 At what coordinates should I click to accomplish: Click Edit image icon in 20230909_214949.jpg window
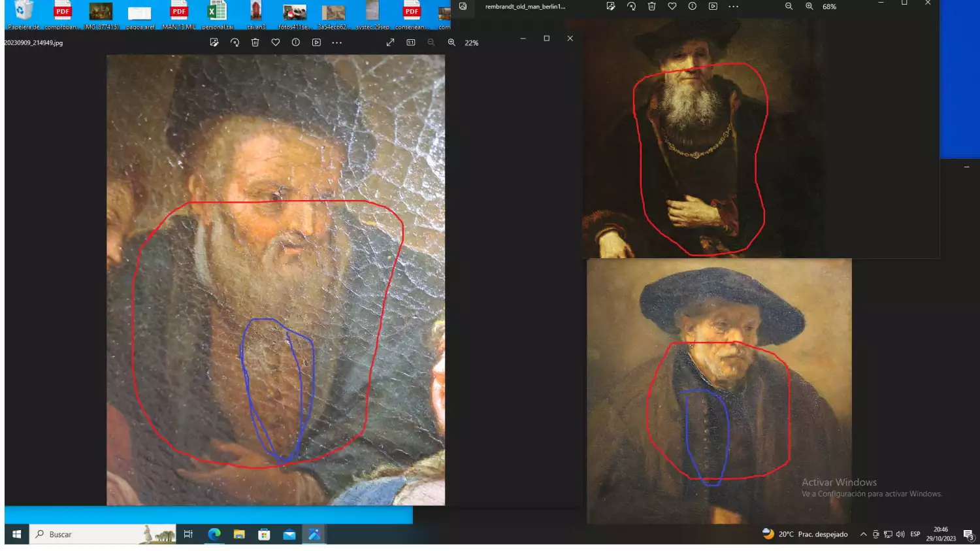(x=214, y=42)
